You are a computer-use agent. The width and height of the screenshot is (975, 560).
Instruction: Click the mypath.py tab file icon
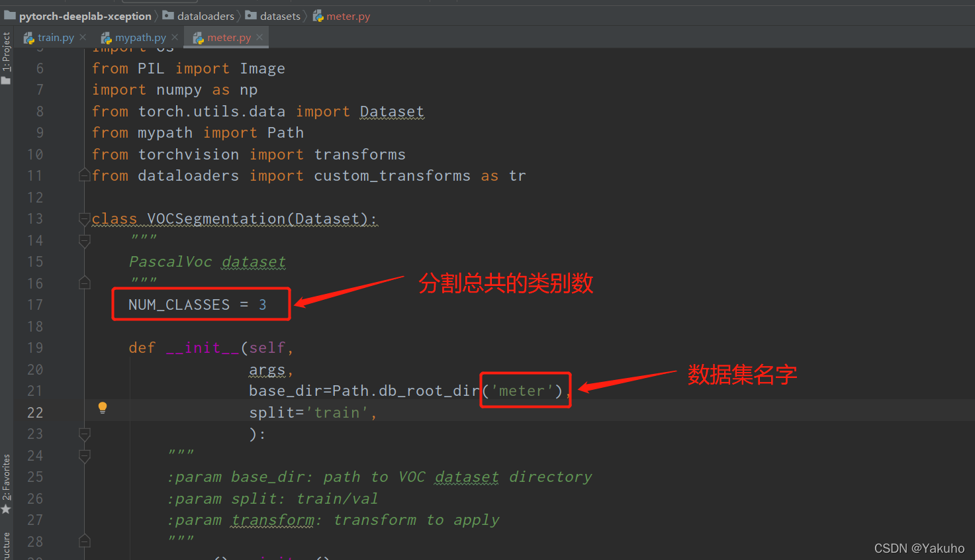[x=107, y=38]
